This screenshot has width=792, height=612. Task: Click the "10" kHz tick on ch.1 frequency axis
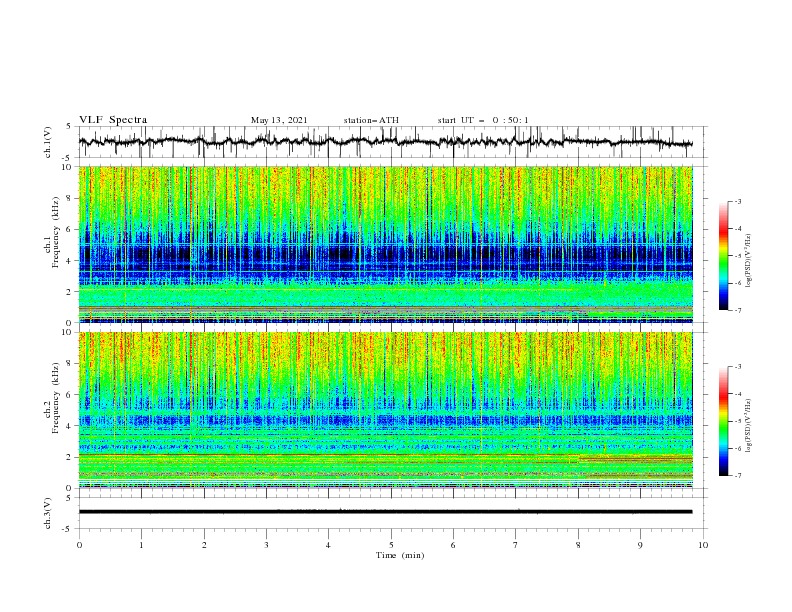coord(68,167)
